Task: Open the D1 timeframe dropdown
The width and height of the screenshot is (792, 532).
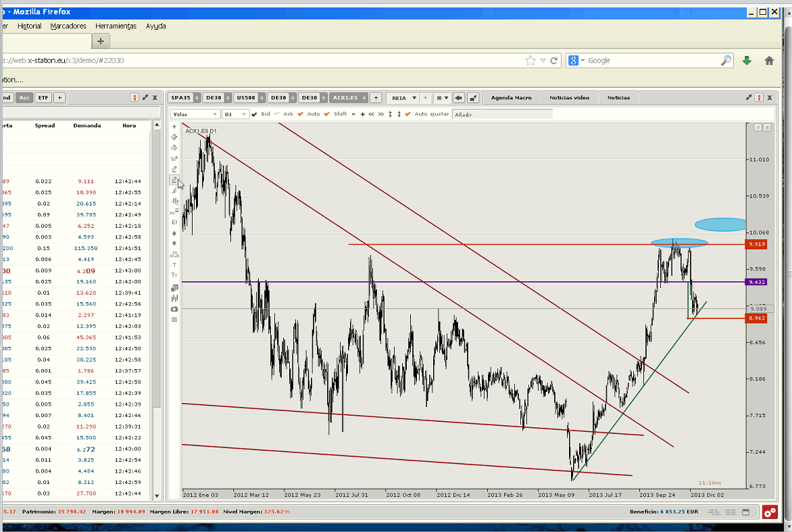Action: [x=235, y=114]
